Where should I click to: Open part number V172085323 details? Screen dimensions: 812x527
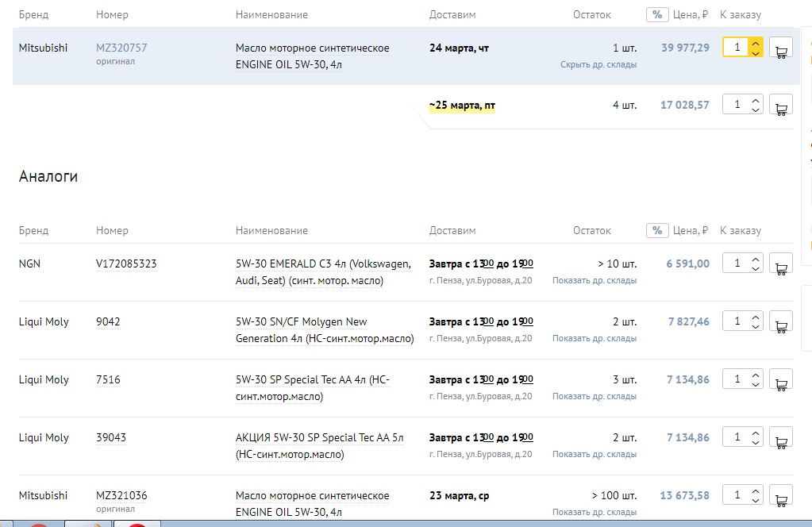tap(126, 264)
